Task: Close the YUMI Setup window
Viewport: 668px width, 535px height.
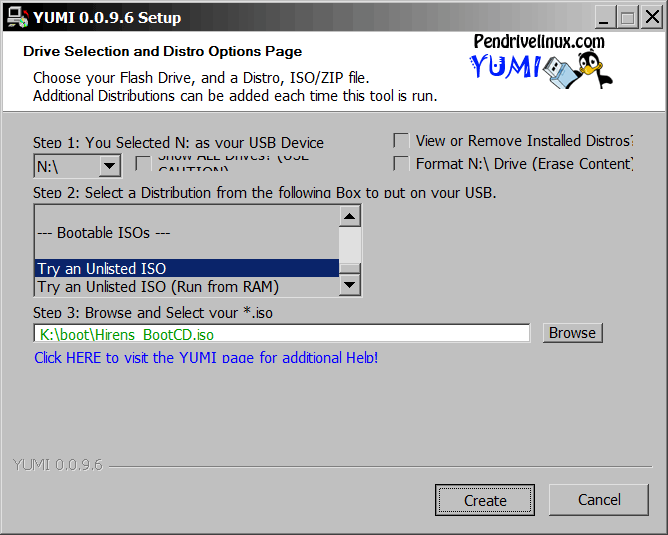Action: [x=649, y=17]
